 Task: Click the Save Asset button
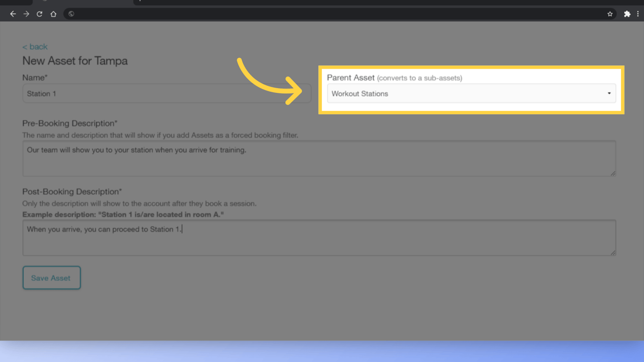[x=51, y=278]
